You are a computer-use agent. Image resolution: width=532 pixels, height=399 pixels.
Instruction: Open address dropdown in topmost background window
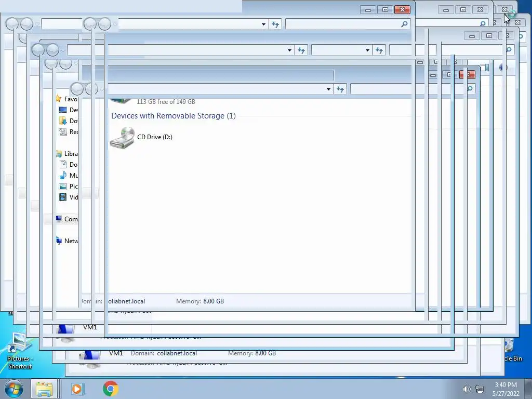tap(263, 24)
